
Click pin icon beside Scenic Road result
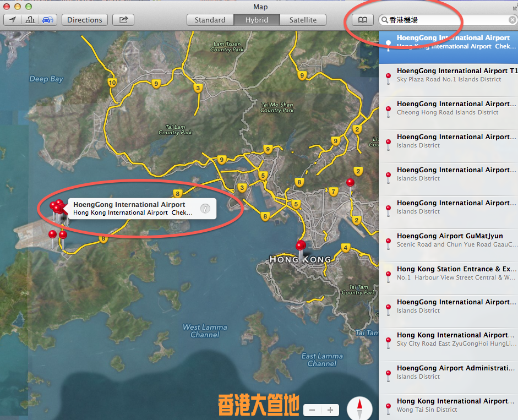[389, 244]
